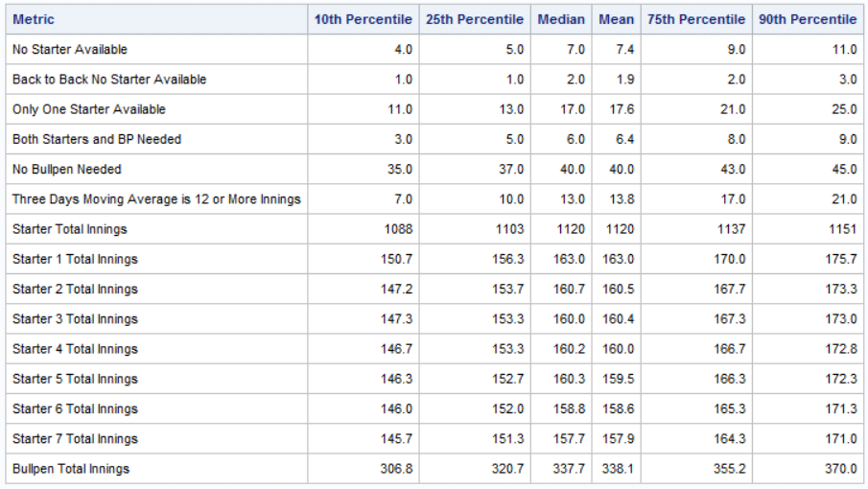The width and height of the screenshot is (868, 489).
Task: Click Starter 6 Total Innings 75th percentile 165.3
Action: click(730, 408)
